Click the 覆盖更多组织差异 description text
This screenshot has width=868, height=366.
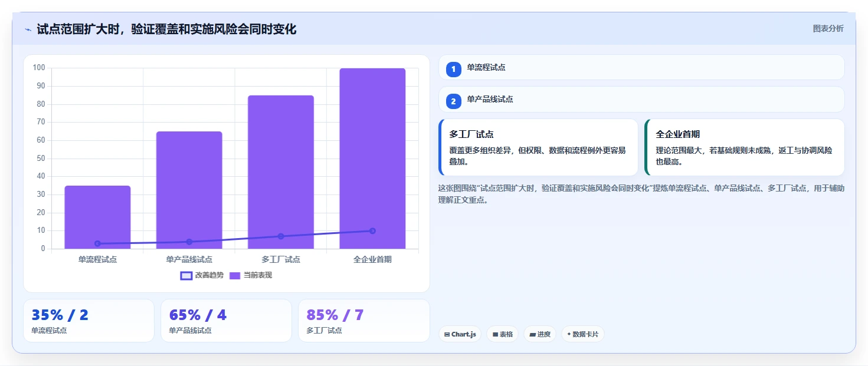pyautogui.click(x=537, y=156)
